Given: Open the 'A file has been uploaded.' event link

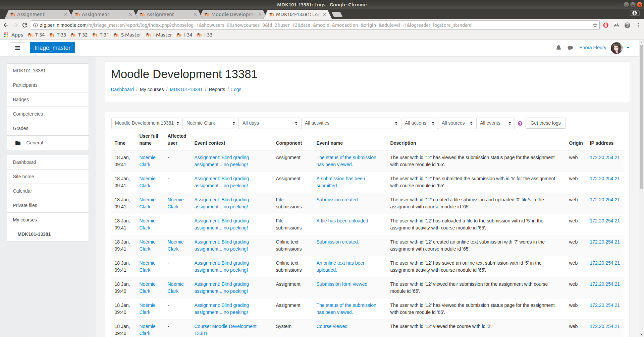Looking at the screenshot, I should click(343, 221).
